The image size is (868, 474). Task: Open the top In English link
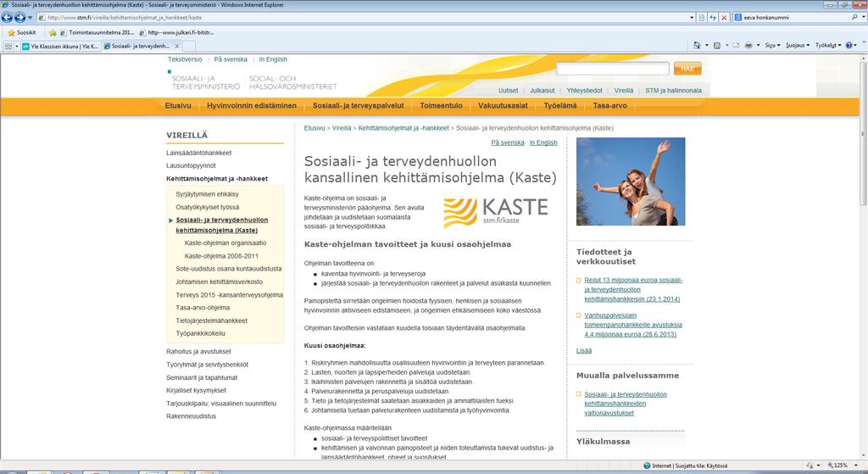tap(273, 59)
